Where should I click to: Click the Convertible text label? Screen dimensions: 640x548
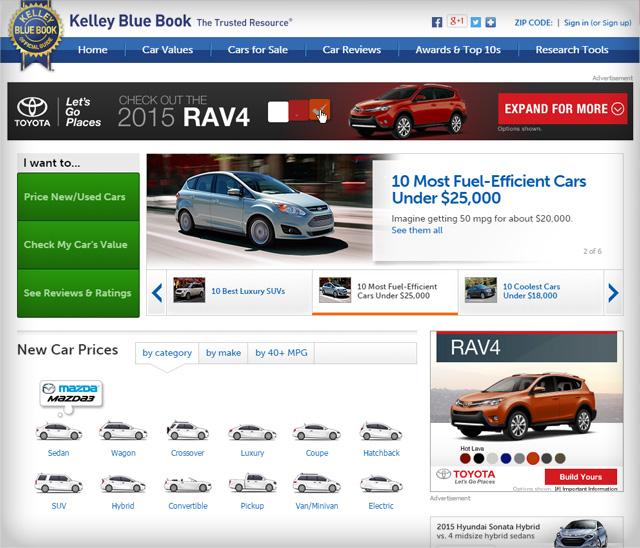tap(188, 506)
